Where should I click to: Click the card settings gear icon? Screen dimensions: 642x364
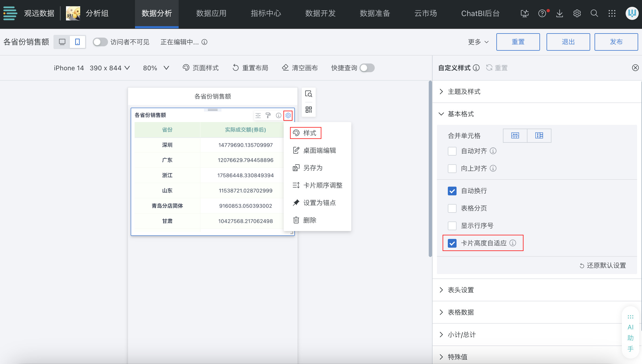coord(288,116)
